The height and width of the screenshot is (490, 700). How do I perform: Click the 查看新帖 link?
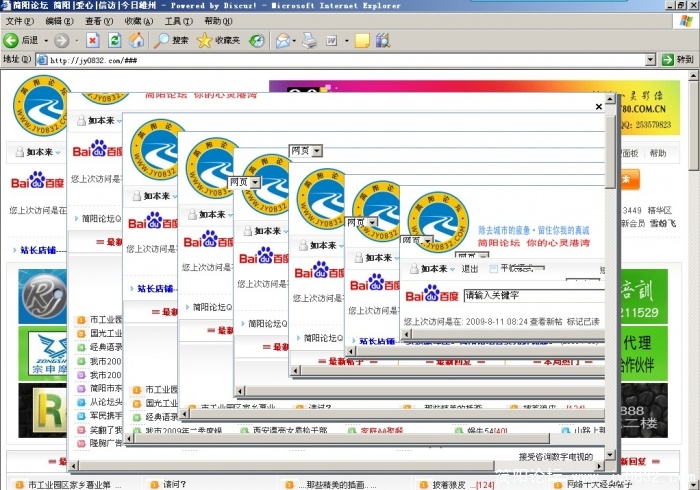click(x=546, y=321)
